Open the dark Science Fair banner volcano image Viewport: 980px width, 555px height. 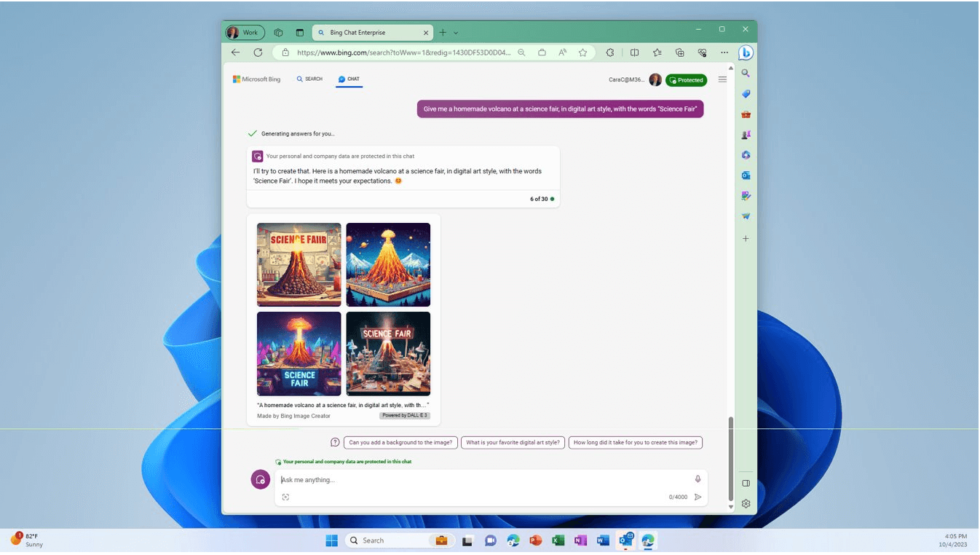coord(388,354)
